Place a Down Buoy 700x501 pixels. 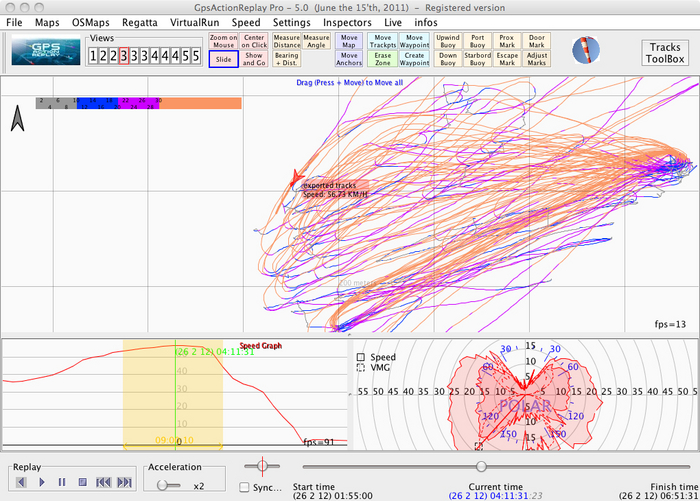pyautogui.click(x=448, y=59)
